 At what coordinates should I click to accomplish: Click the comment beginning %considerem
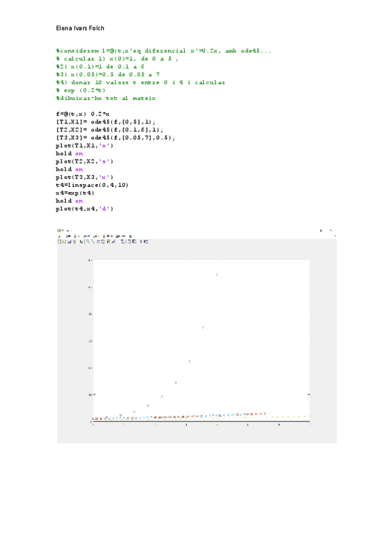pos(163,51)
